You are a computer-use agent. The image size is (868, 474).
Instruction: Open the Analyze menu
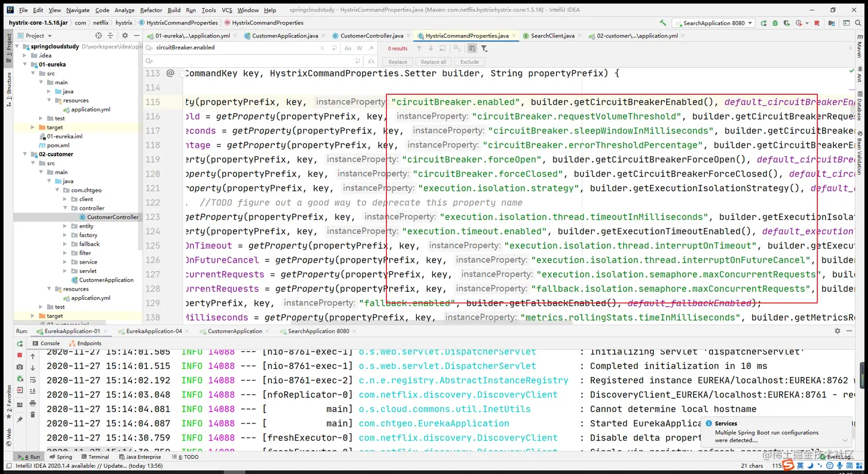click(x=124, y=10)
